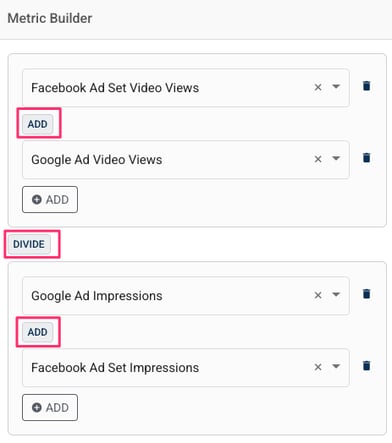This screenshot has width=392, height=443.
Task: Clear the Google Ad Impressions selection
Action: coord(318,295)
